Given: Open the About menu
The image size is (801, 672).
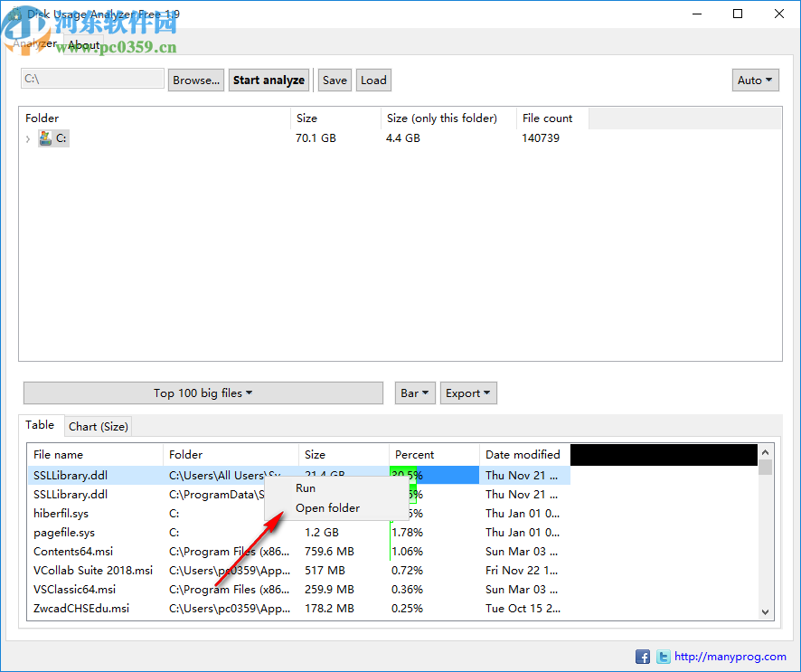Looking at the screenshot, I should pyautogui.click(x=83, y=44).
